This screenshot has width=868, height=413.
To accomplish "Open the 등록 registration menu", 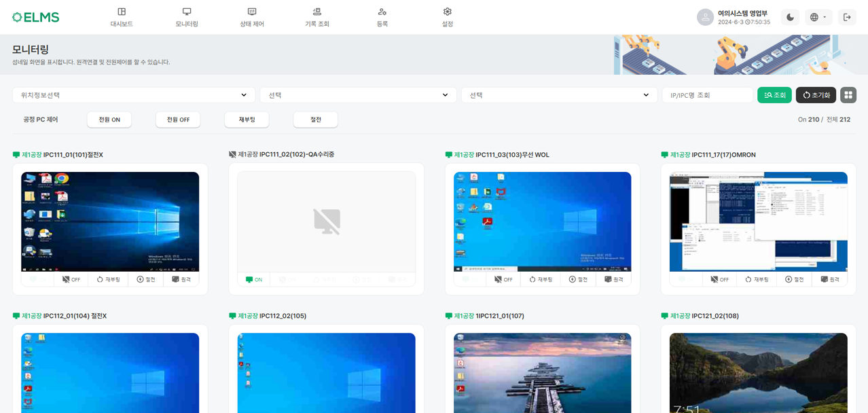I will pos(382,18).
